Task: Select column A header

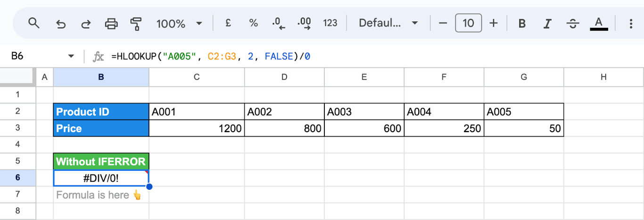Action: pyautogui.click(x=45, y=77)
